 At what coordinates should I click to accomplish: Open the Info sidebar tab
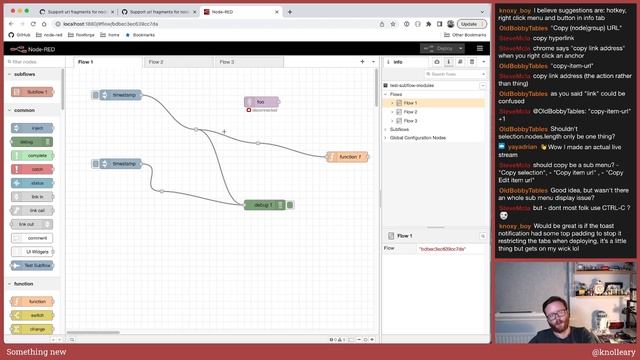point(404,62)
